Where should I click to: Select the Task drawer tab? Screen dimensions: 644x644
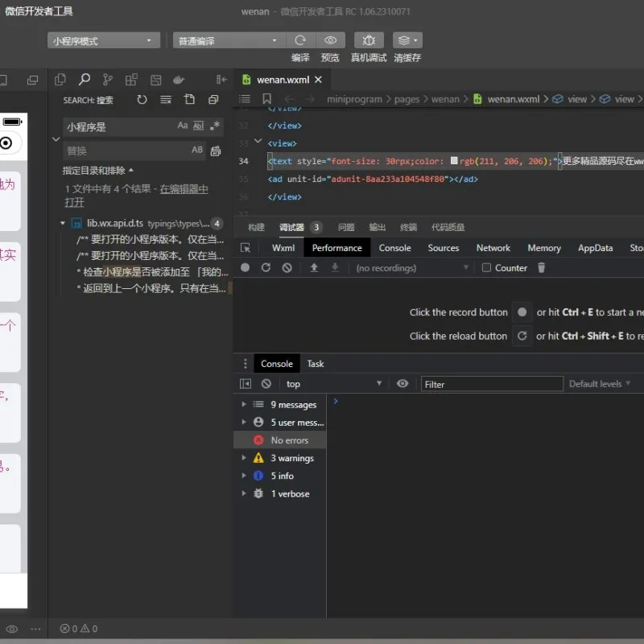tap(316, 364)
